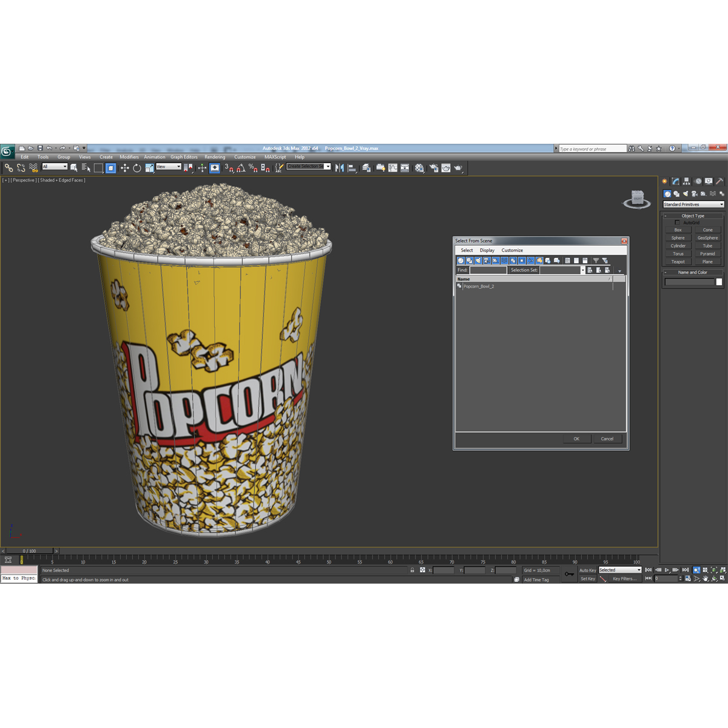Image resolution: width=728 pixels, height=728 pixels.
Task: Select the Lights category icon
Action: click(x=686, y=194)
